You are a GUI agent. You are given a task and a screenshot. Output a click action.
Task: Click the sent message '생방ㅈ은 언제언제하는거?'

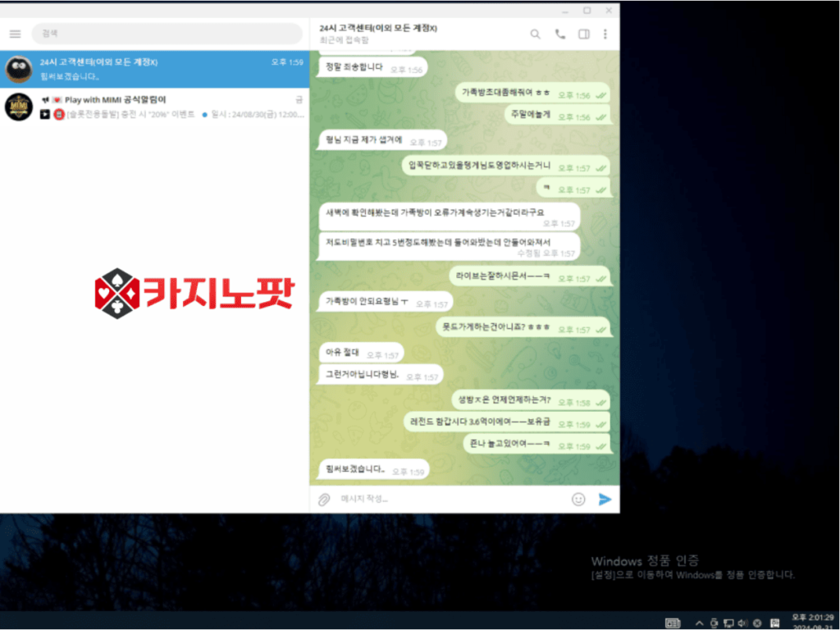click(x=531, y=400)
